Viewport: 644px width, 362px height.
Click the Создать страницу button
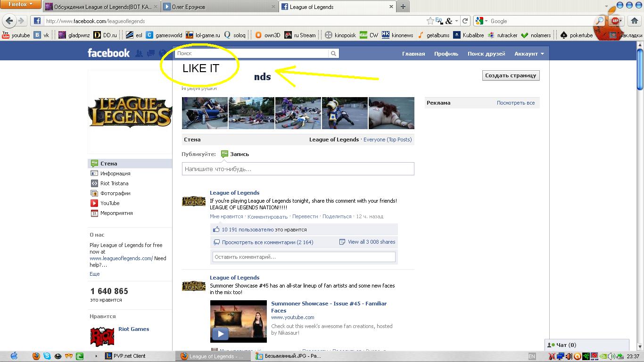511,75
